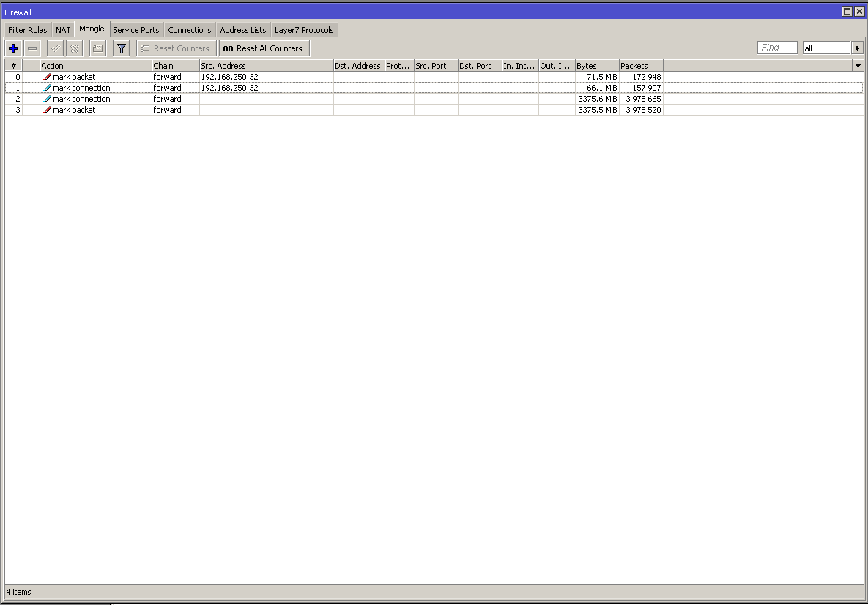Open the 'all' chain filter dropdown arrow

tap(857, 48)
